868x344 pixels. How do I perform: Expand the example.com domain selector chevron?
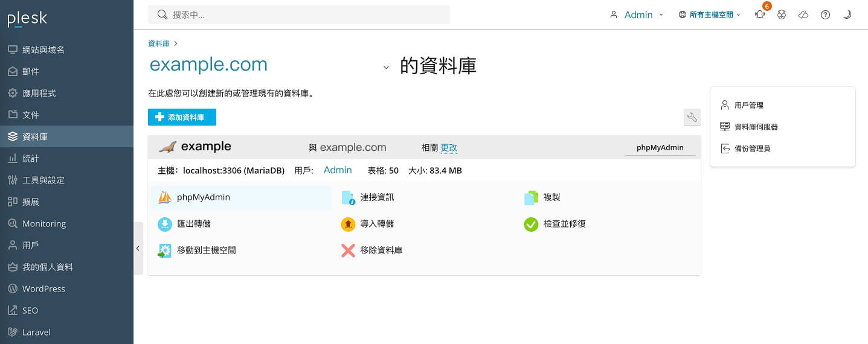coord(386,68)
